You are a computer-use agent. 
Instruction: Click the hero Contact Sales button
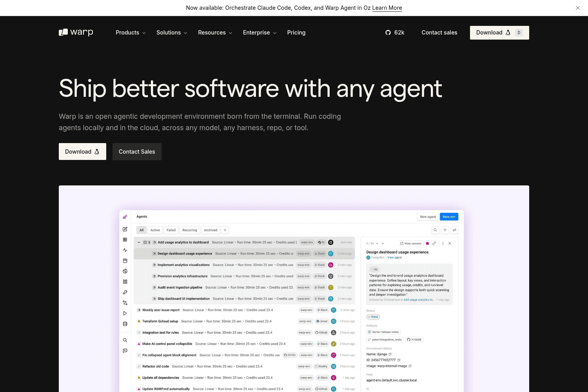click(x=137, y=152)
